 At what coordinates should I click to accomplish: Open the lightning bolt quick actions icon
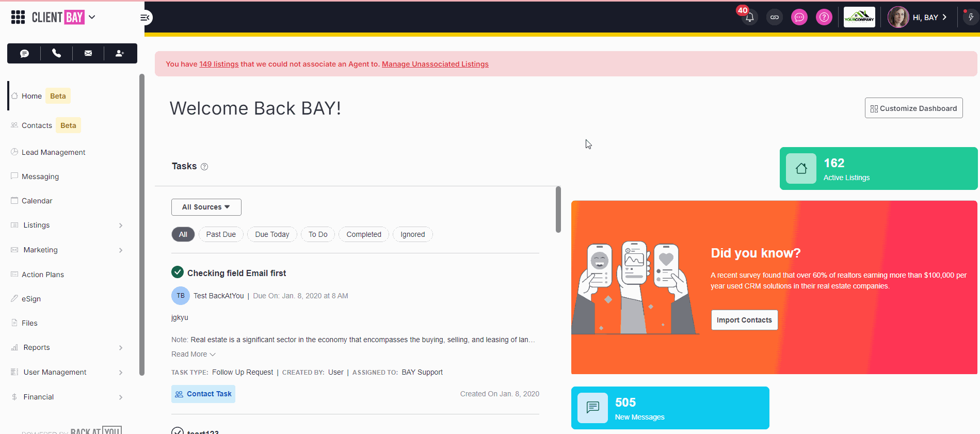[971, 17]
